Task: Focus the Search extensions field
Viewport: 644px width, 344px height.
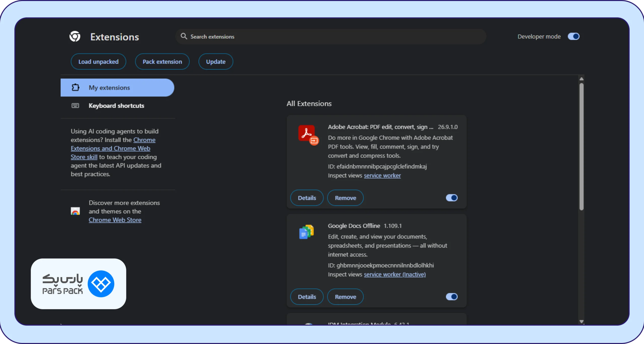Action: 331,36
